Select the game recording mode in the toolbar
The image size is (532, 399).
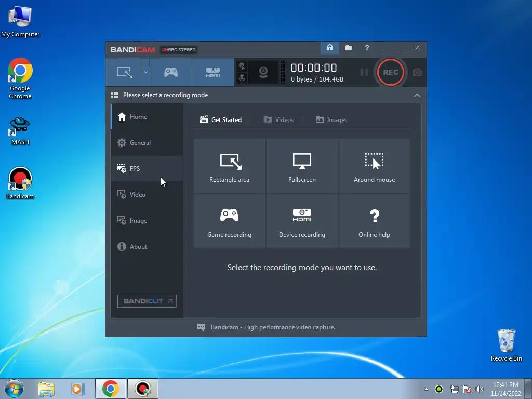(171, 72)
